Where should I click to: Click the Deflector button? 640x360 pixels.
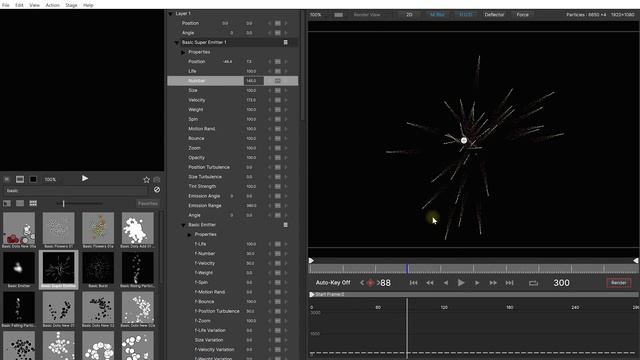click(x=494, y=15)
